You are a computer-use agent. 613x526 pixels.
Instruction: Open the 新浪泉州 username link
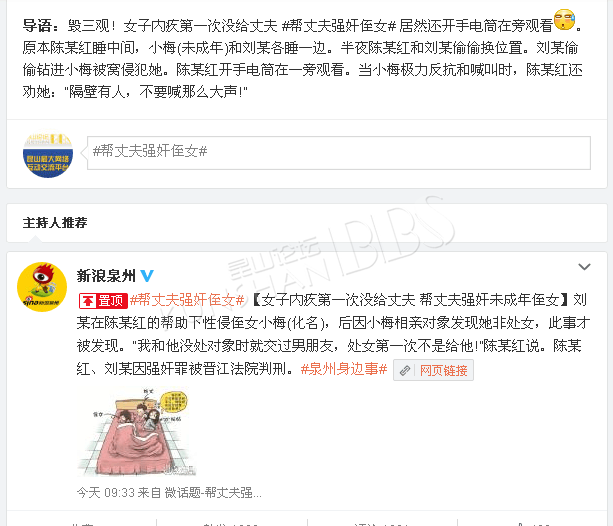click(106, 276)
